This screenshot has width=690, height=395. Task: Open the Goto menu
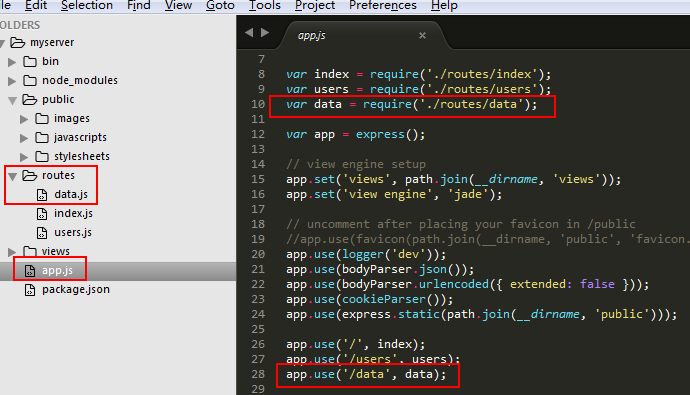pos(220,5)
